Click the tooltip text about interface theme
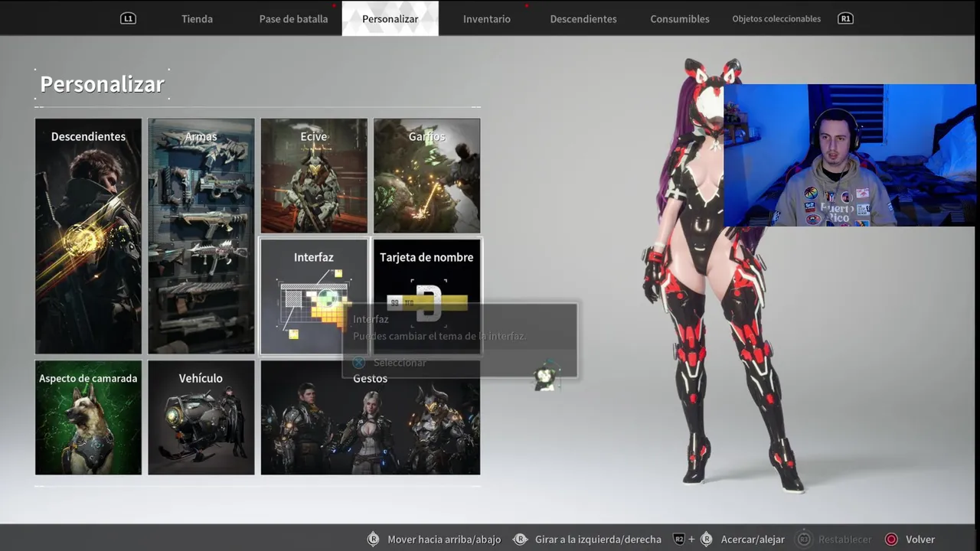 point(439,336)
